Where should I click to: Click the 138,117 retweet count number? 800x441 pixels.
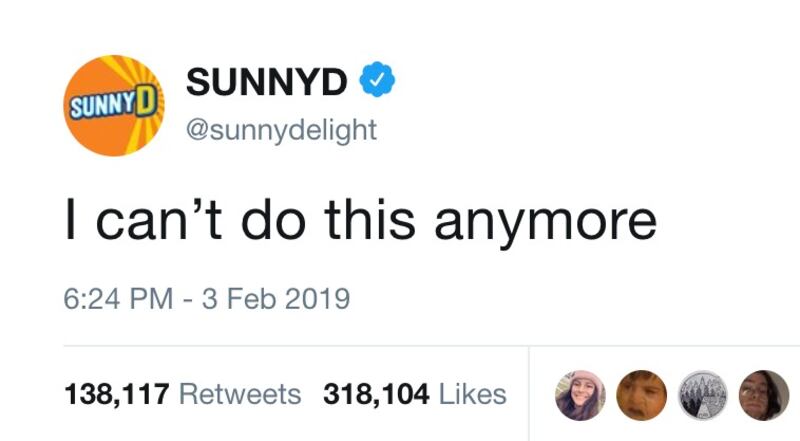(114, 394)
